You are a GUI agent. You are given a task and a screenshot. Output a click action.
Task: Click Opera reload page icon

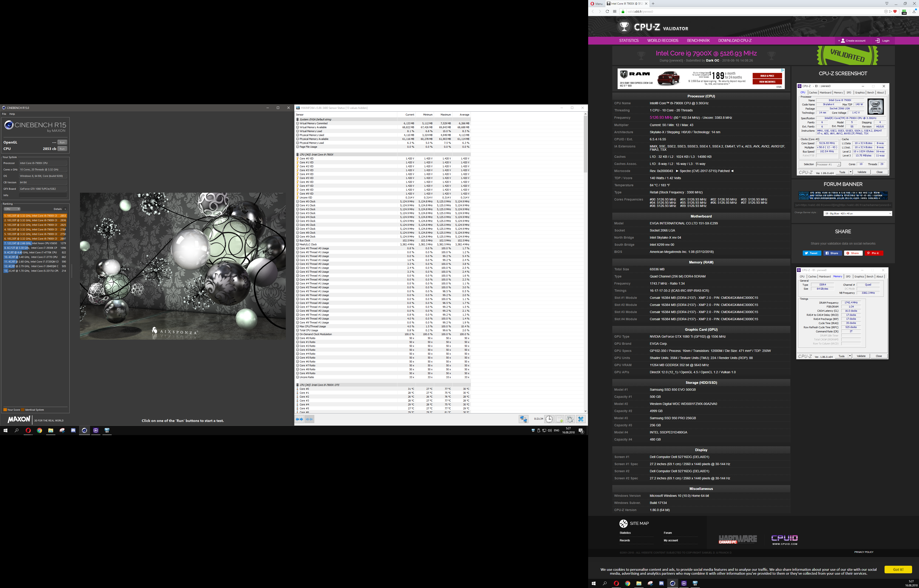(607, 11)
